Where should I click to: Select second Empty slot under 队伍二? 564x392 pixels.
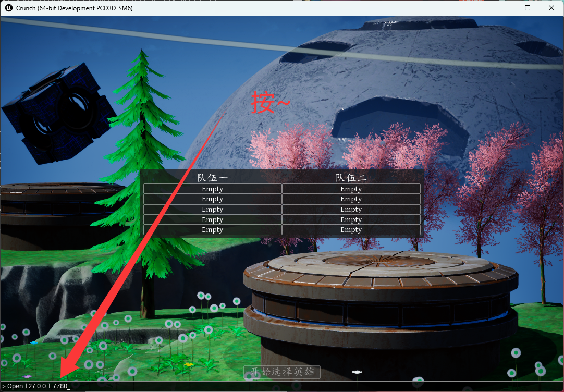click(x=351, y=199)
